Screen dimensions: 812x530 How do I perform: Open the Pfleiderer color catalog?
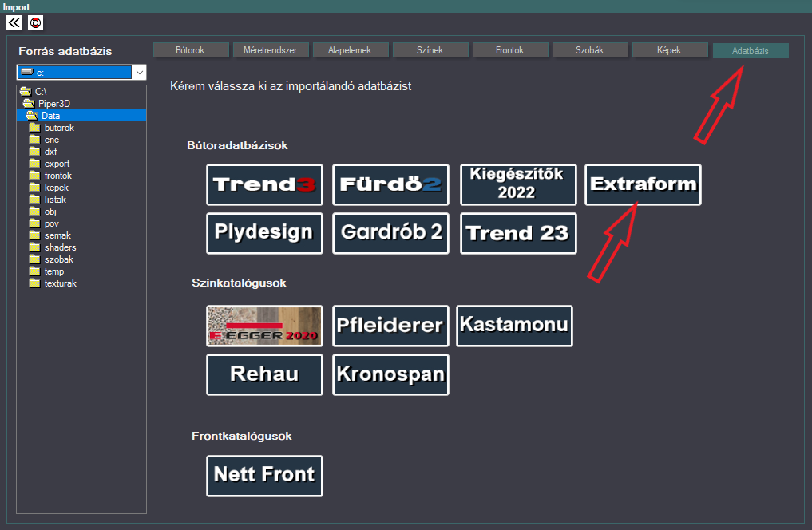(390, 326)
